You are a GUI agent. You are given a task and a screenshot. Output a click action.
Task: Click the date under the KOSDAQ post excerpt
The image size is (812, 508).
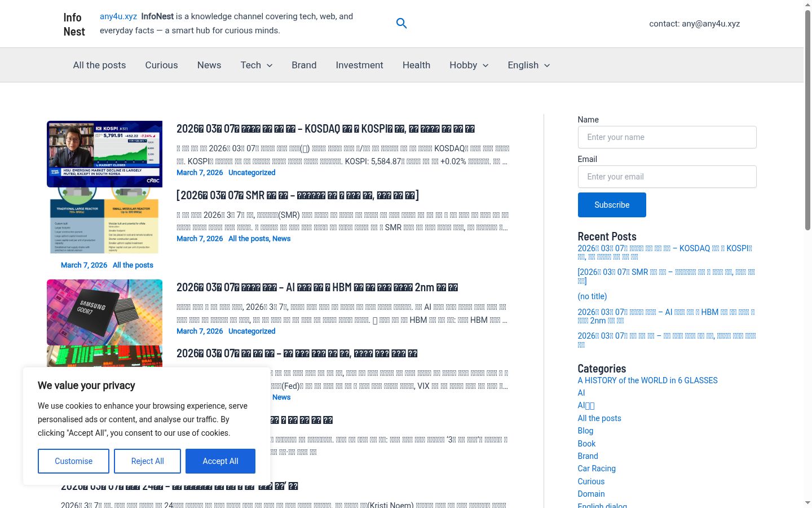coord(200,173)
